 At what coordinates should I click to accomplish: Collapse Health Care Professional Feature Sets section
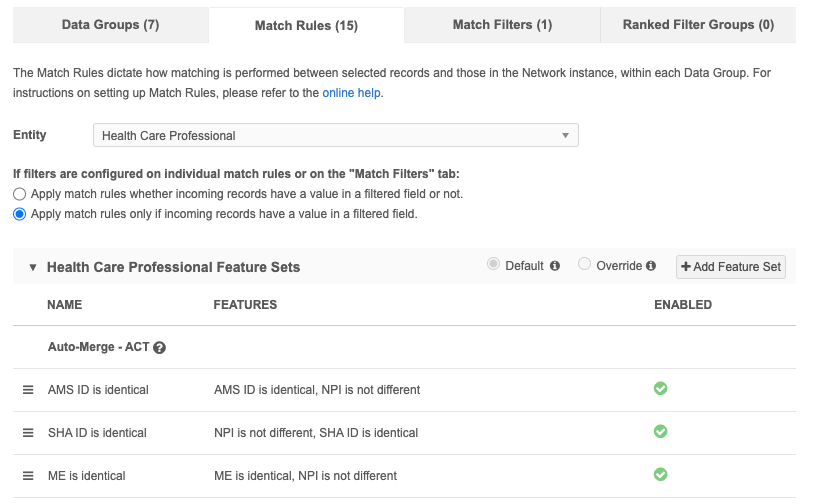(32, 268)
